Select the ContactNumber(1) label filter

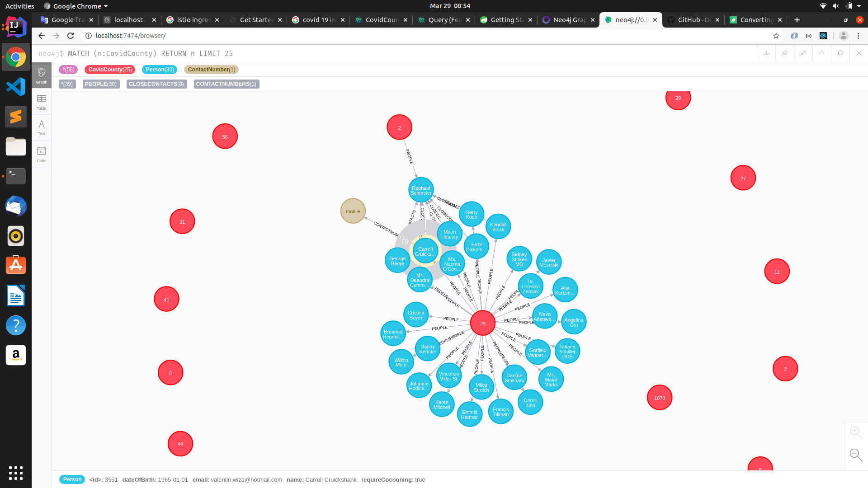pyautogui.click(x=211, y=70)
